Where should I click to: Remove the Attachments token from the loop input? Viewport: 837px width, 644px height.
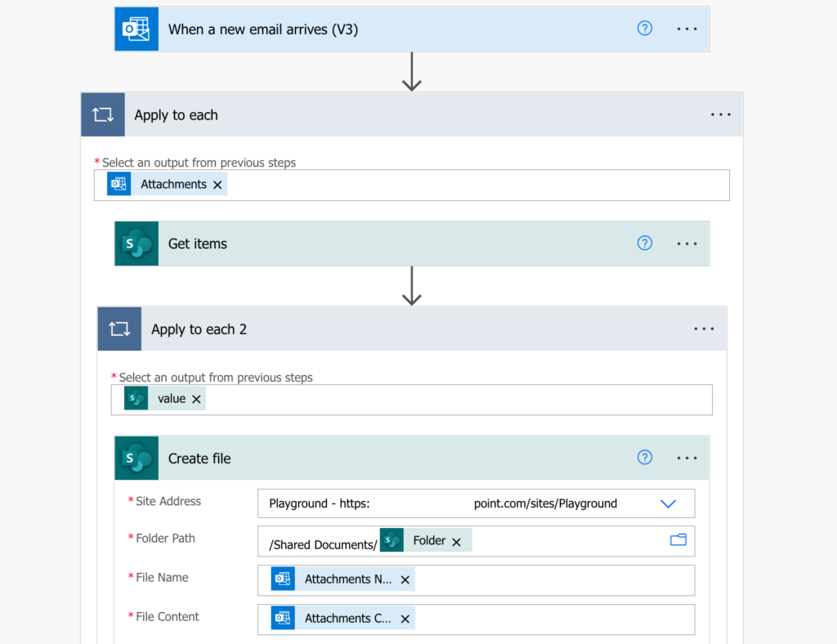pos(217,185)
